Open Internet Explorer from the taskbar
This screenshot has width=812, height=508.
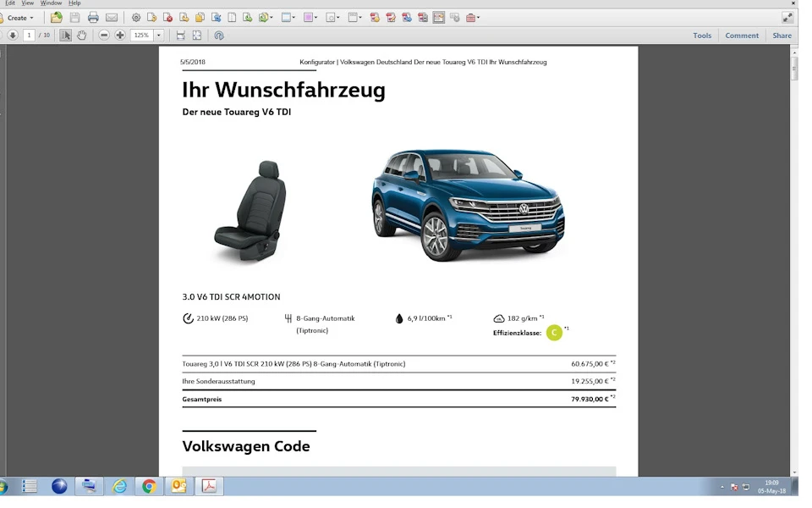coord(119,486)
